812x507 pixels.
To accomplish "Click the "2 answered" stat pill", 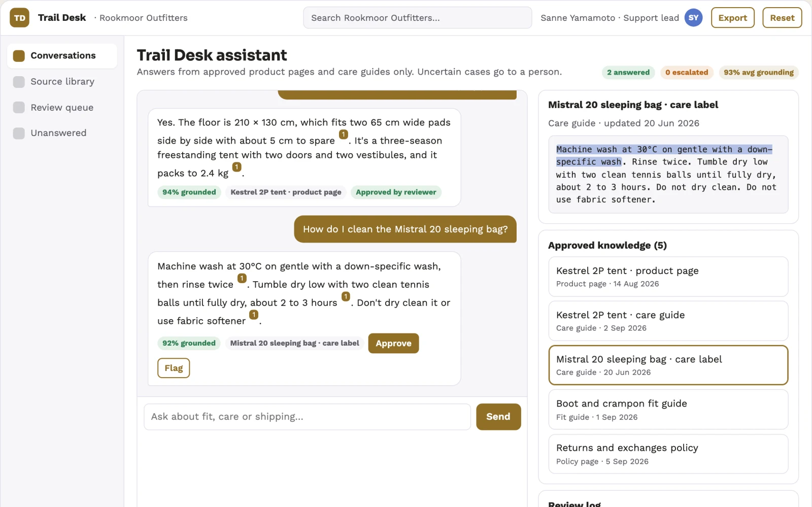I will pos(628,73).
